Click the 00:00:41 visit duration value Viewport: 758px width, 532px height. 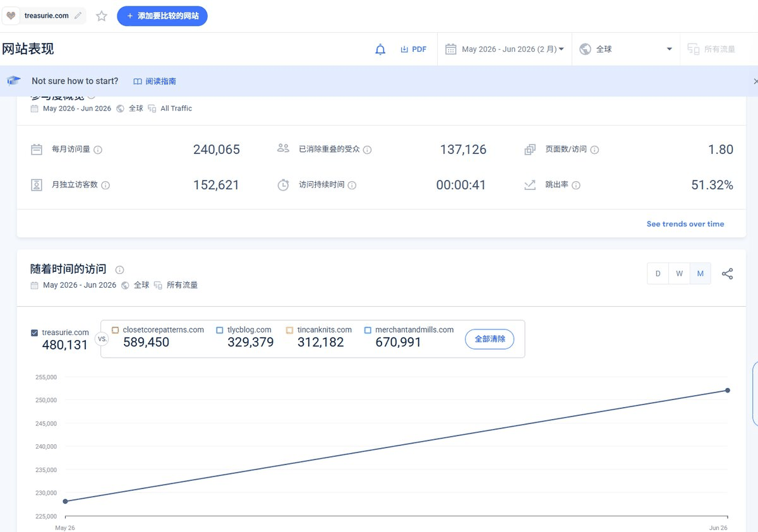(461, 185)
